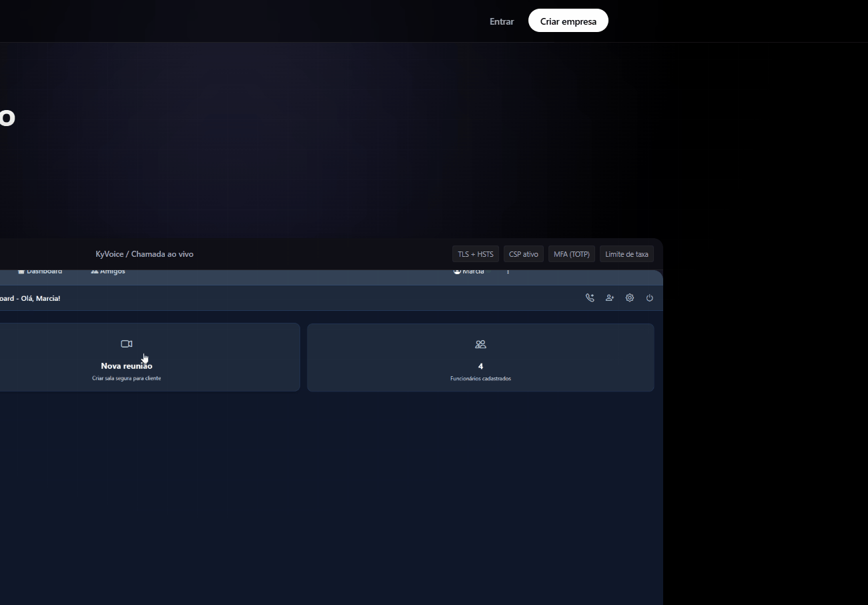Click the add user icon
The width and height of the screenshot is (868, 605).
tap(610, 298)
